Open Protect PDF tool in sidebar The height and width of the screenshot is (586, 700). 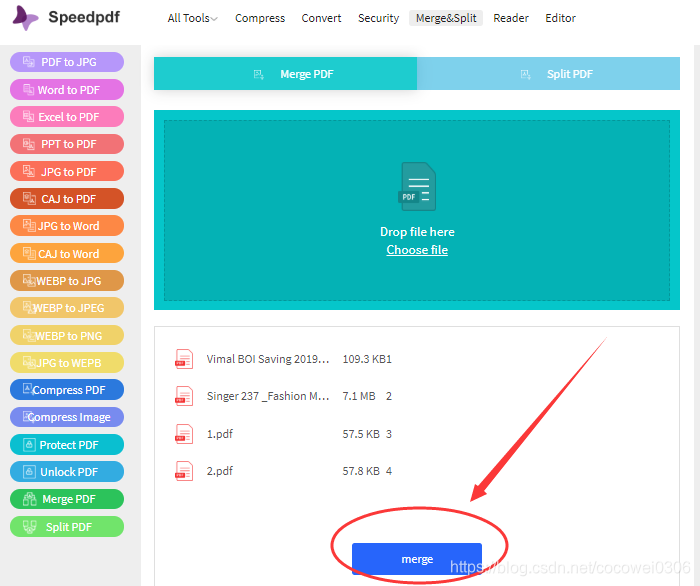click(x=67, y=445)
